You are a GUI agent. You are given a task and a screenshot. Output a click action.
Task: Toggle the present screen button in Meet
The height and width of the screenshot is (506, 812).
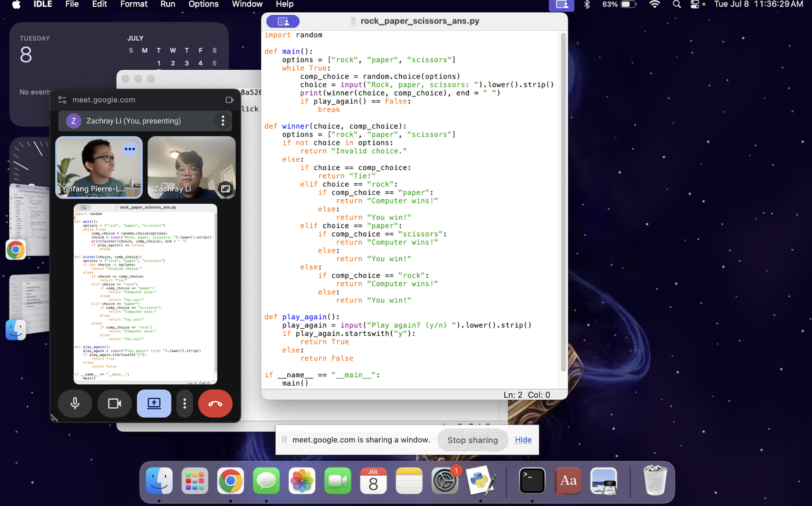[x=154, y=403]
